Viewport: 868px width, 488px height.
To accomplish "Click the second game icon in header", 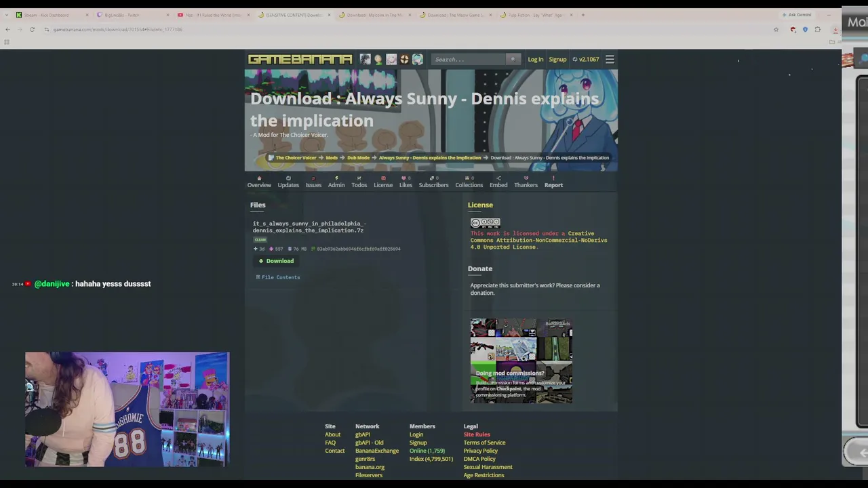I will click(378, 60).
